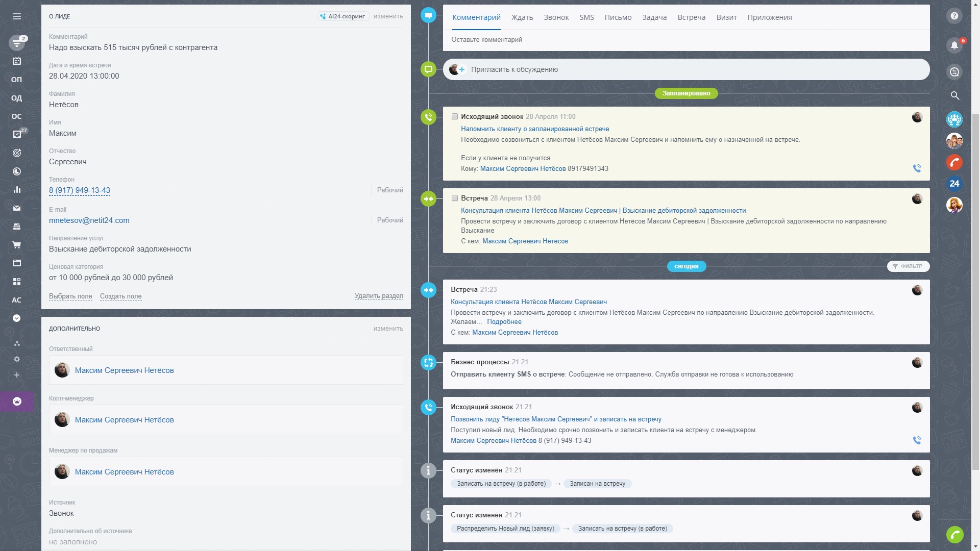Click AI24-скоринг button

point(342,16)
